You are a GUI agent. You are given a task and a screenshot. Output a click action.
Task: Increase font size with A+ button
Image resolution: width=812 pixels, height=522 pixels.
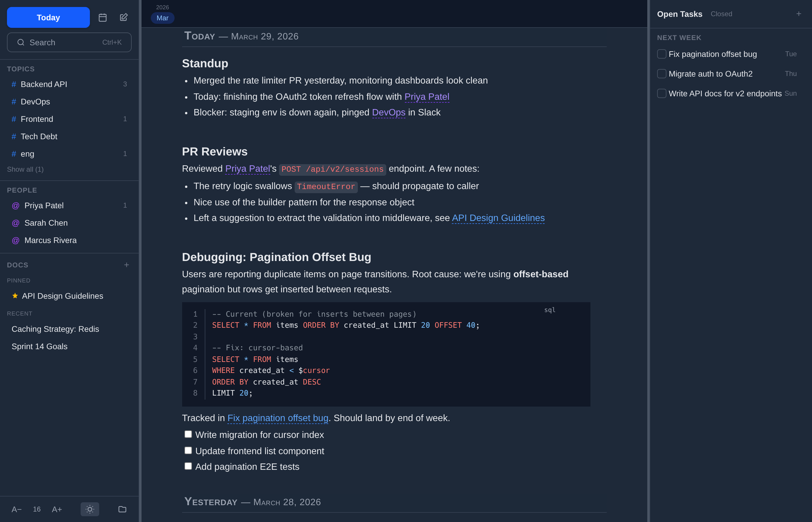(x=57, y=509)
